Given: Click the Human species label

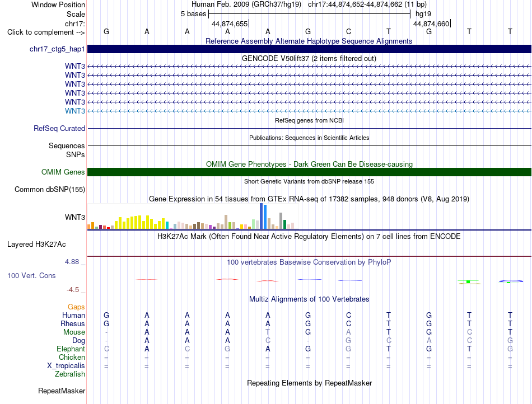Looking at the screenshot, I should tap(73, 315).
